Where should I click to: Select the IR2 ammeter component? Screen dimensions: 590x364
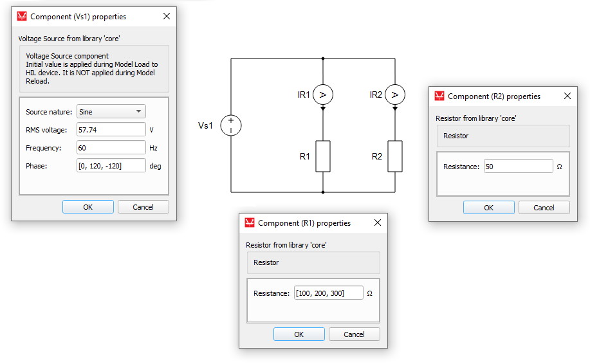point(395,95)
